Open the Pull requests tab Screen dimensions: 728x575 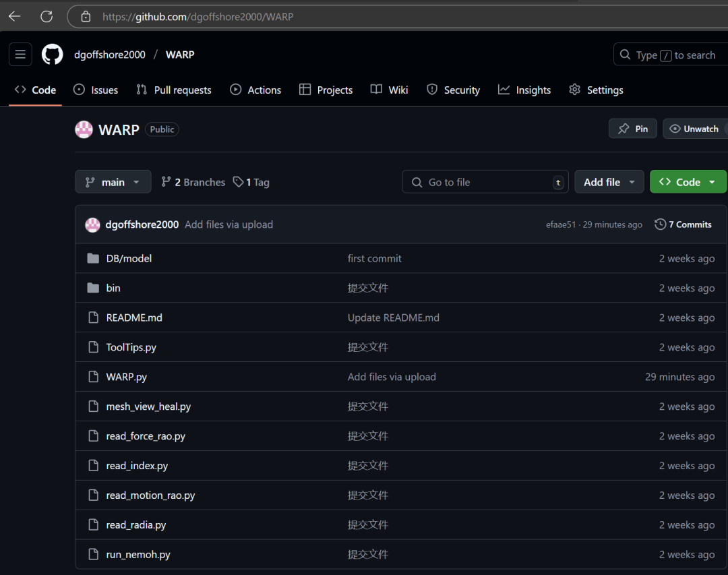coord(174,90)
